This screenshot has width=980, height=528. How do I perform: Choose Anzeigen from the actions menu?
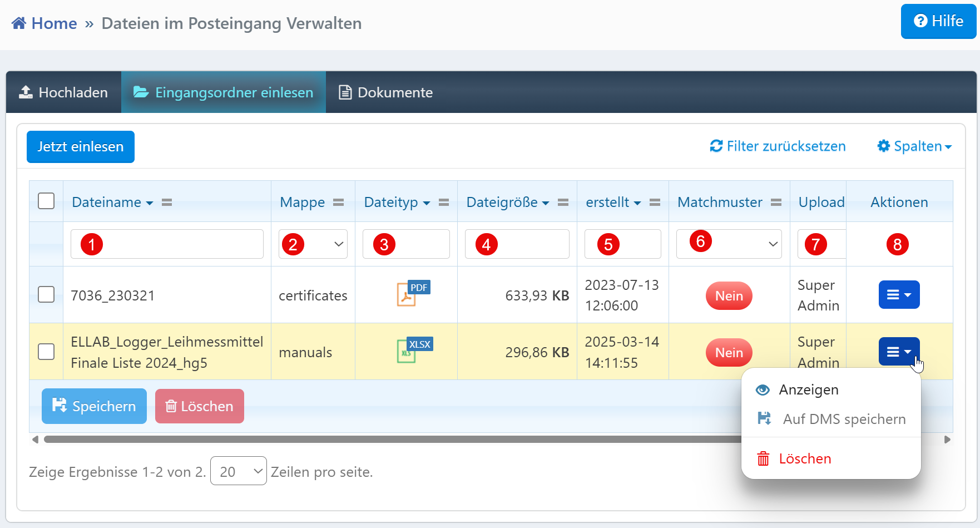(x=808, y=390)
